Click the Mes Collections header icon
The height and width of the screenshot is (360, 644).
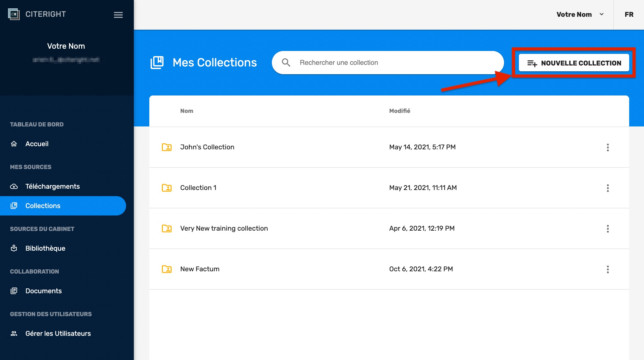coord(157,63)
